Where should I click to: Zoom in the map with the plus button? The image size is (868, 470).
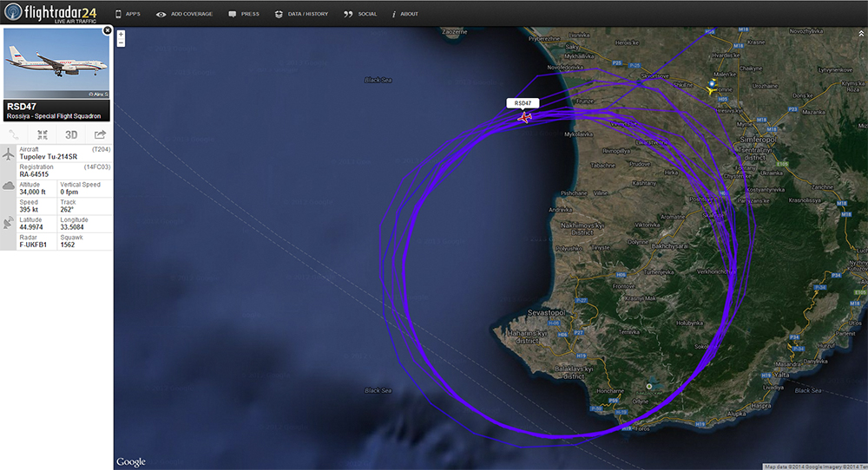121,35
